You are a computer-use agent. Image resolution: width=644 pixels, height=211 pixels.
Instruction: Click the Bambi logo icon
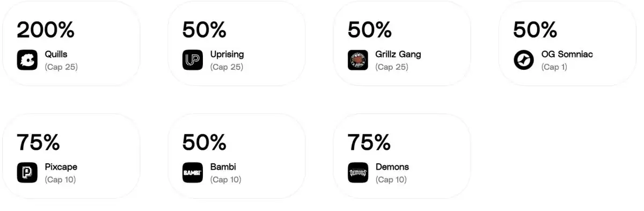193,172
